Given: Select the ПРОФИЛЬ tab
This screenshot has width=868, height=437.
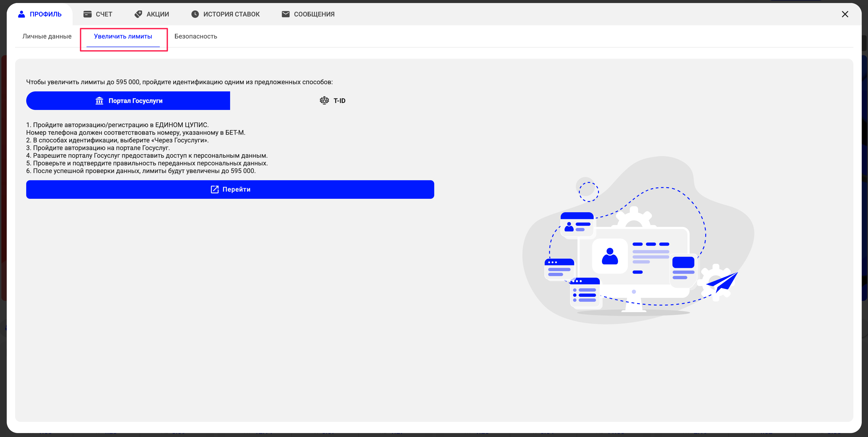Looking at the screenshot, I should pos(45,14).
